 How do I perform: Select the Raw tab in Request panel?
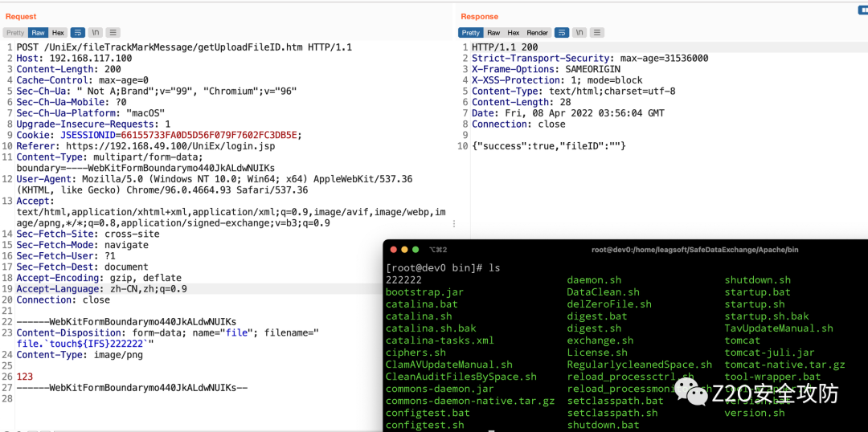39,33
